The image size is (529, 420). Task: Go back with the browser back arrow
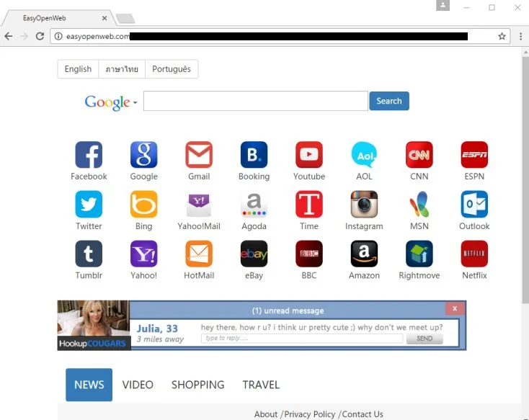pyautogui.click(x=9, y=36)
